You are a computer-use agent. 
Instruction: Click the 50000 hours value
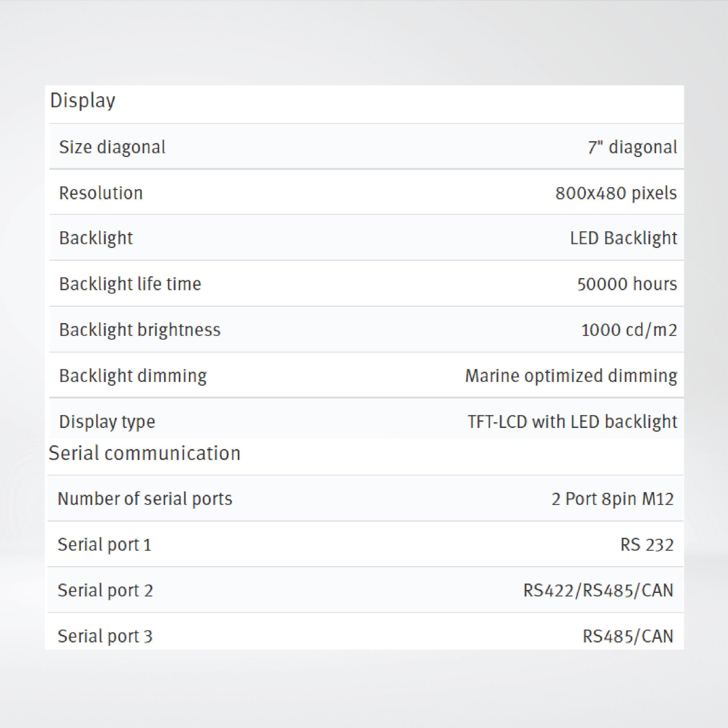click(627, 284)
